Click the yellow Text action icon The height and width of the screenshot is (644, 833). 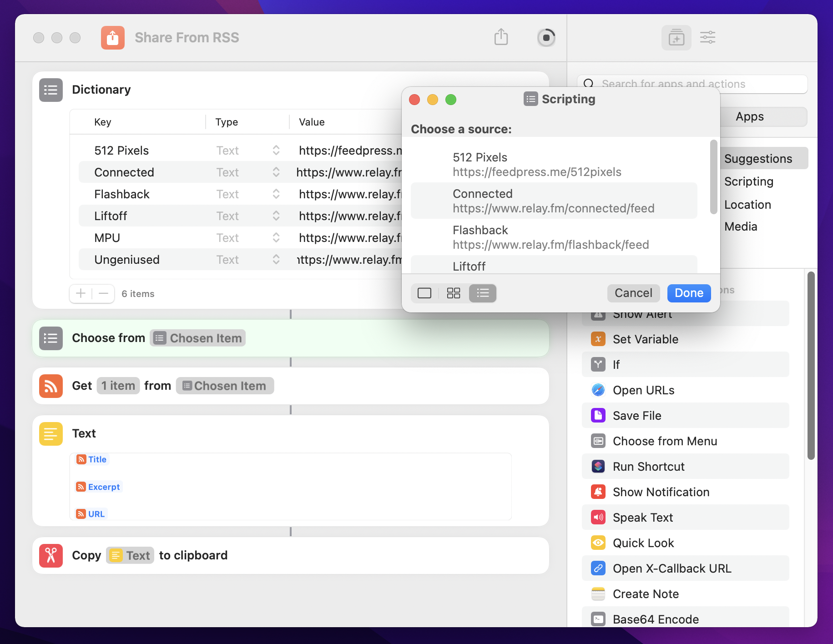[51, 434]
